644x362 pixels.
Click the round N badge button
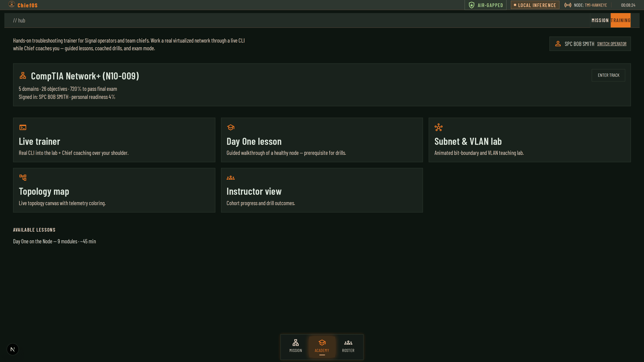click(13, 349)
